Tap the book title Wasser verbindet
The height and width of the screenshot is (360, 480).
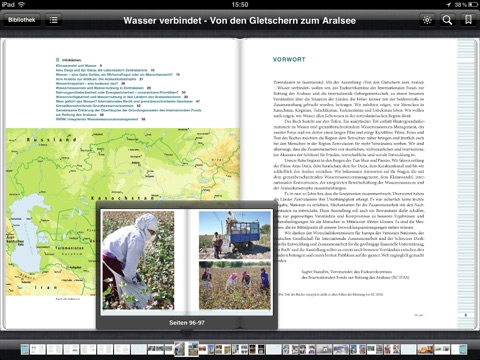point(239,20)
